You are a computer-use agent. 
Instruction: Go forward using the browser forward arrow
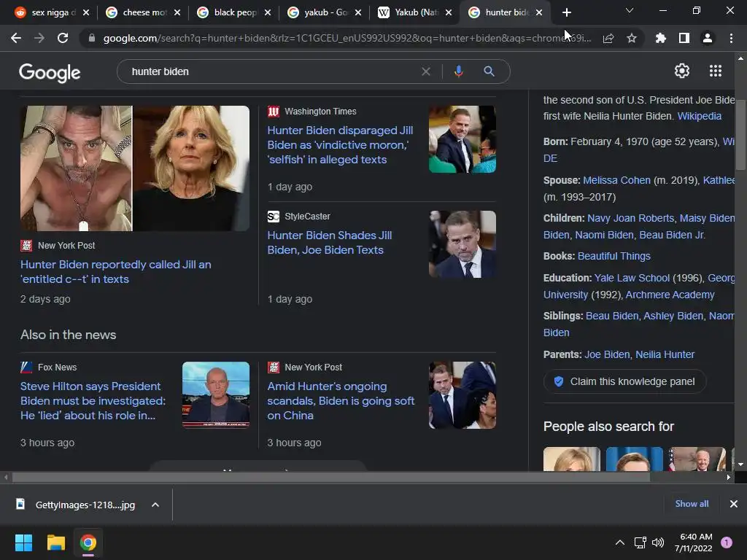click(39, 38)
